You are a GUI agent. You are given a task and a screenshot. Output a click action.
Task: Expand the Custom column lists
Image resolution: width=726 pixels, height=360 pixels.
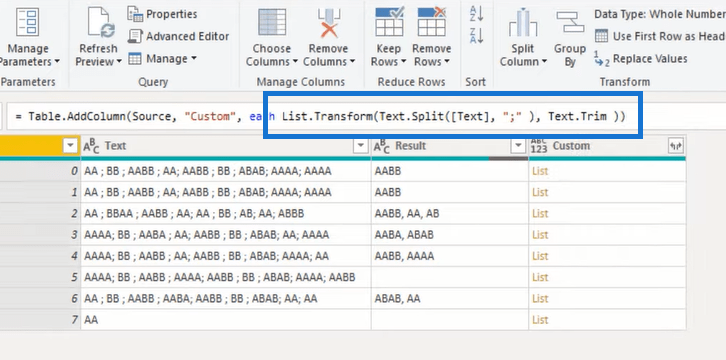(x=676, y=146)
